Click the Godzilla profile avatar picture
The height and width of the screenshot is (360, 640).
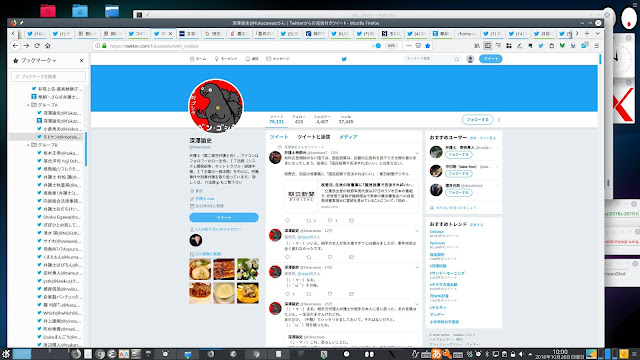[216, 106]
